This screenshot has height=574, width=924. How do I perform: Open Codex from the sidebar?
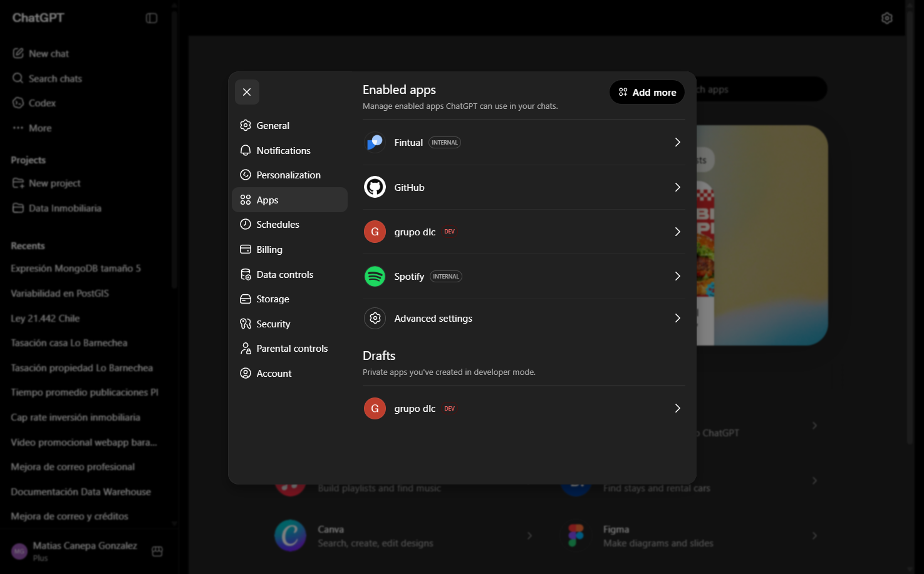tap(86, 103)
